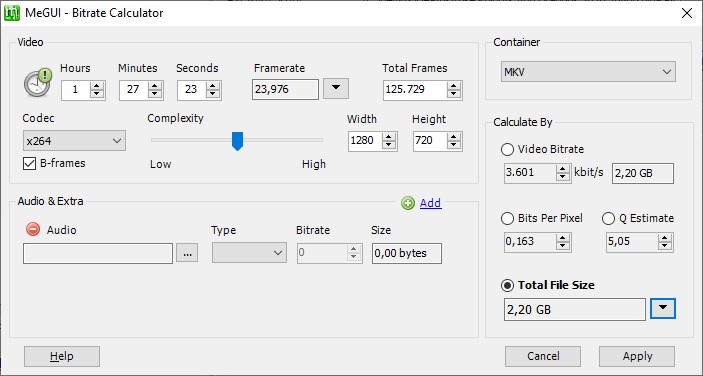Close the Bitrate Calculator window
The height and width of the screenshot is (376, 703).
[x=686, y=13]
